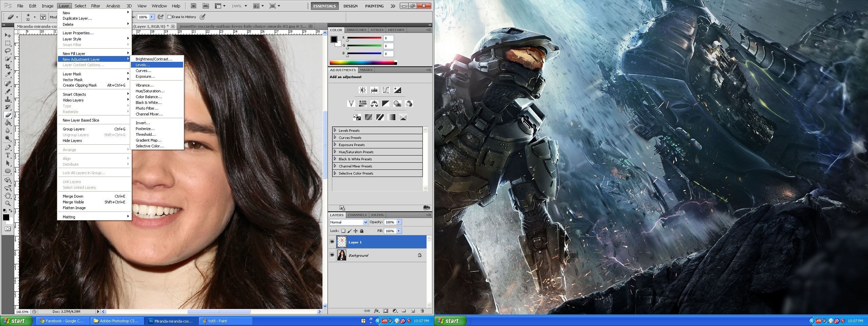Select the Eyedropper tool
The width and height of the screenshot is (868, 326).
[x=8, y=74]
